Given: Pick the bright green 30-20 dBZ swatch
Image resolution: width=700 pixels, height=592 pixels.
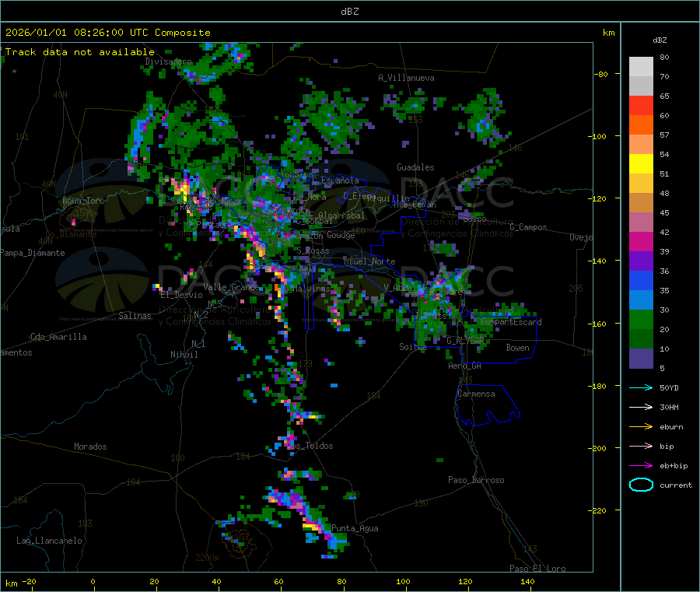Looking at the screenshot, I should (x=641, y=320).
